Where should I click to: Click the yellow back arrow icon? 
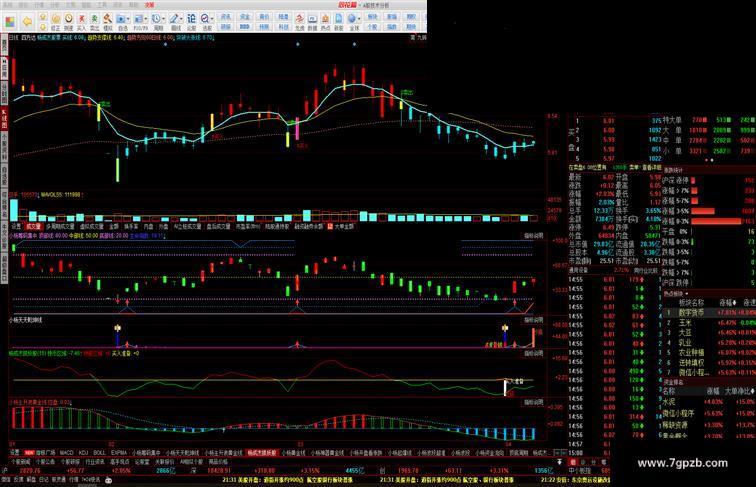tap(27, 21)
